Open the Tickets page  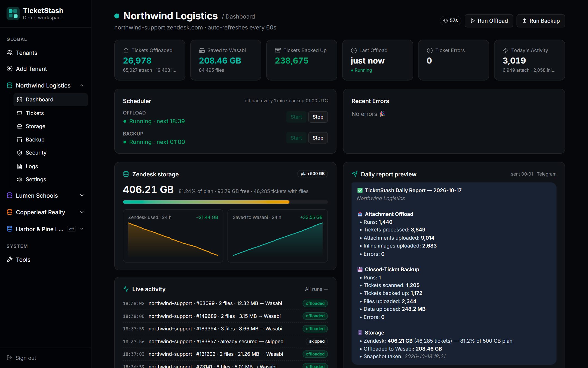click(51, 113)
